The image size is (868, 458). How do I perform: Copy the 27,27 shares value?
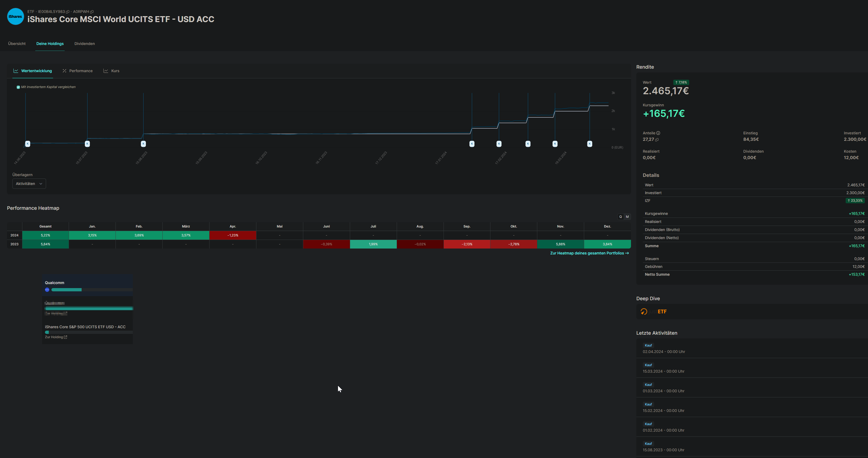tap(657, 139)
